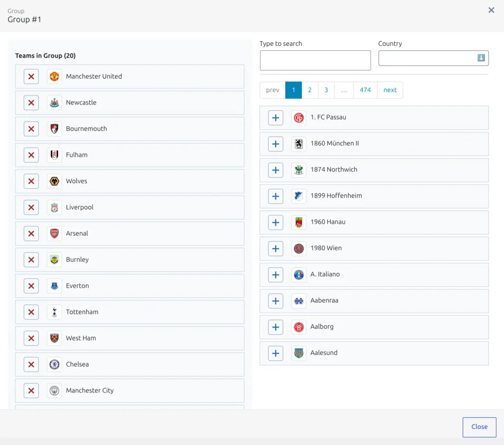
Task: Click the Aalborg crest
Action: pos(299,327)
